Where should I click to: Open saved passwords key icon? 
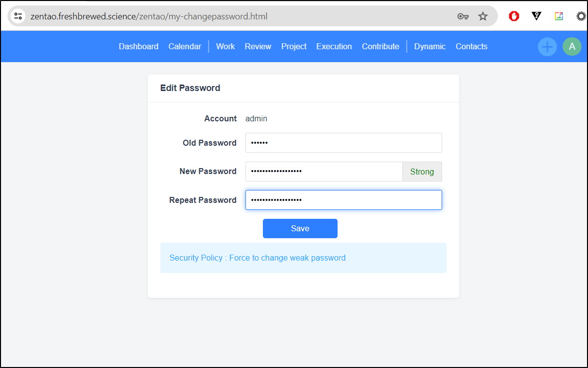pyautogui.click(x=463, y=16)
